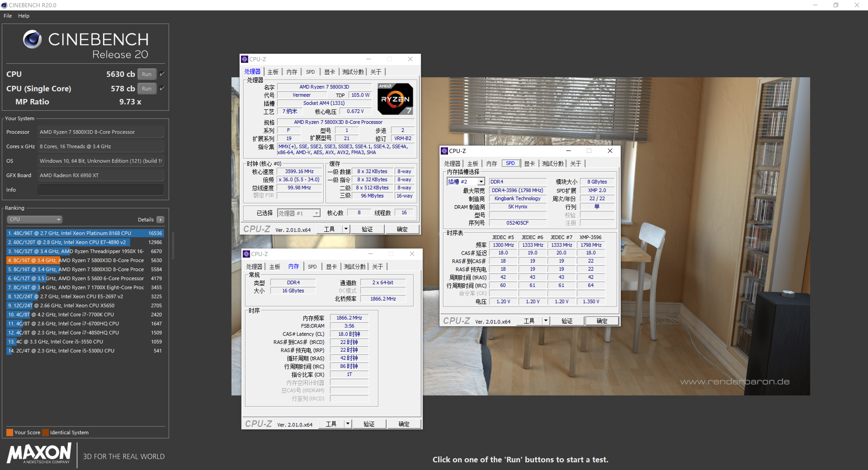Click the CINEBENCH icon in main title bar
This screenshot has width=868, height=470.
[x=4, y=5]
